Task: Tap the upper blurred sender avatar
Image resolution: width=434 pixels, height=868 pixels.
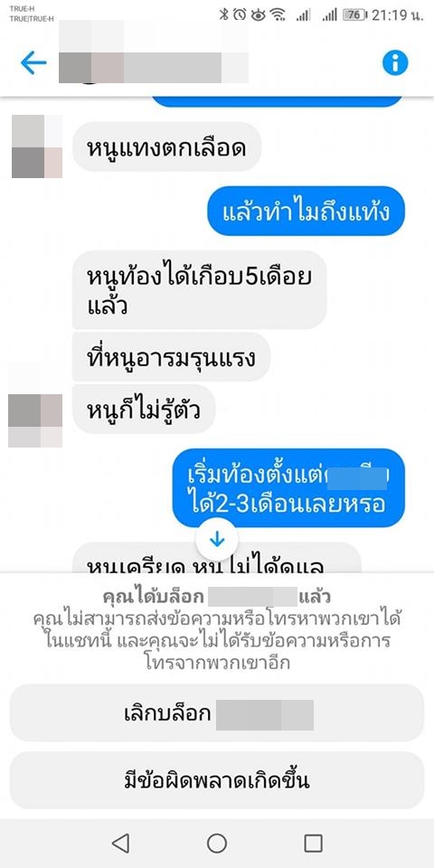Action: (x=37, y=146)
